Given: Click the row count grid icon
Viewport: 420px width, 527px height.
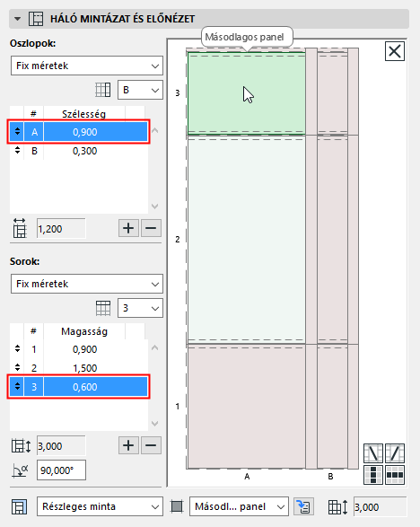Looking at the screenshot, I should click(103, 308).
